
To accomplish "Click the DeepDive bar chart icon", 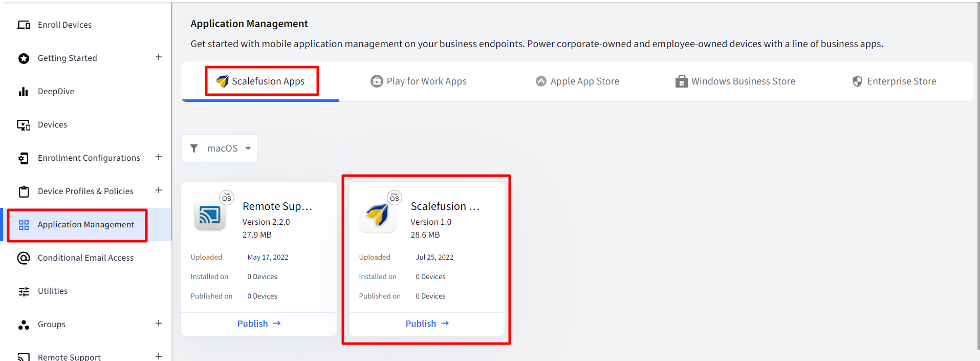I will (24, 92).
